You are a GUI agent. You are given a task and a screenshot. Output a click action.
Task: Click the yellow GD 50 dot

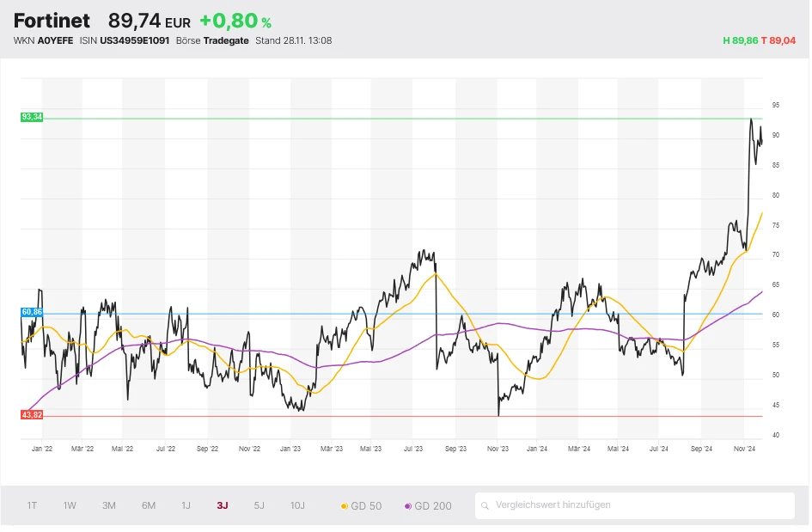(345, 506)
